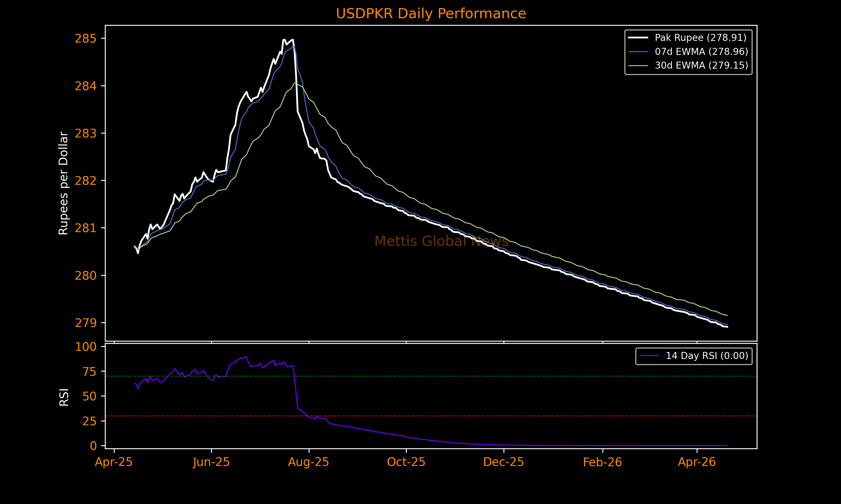This screenshot has height=504, width=841.
Task: Click the 14 Day RSI legend label
Action: tap(707, 356)
